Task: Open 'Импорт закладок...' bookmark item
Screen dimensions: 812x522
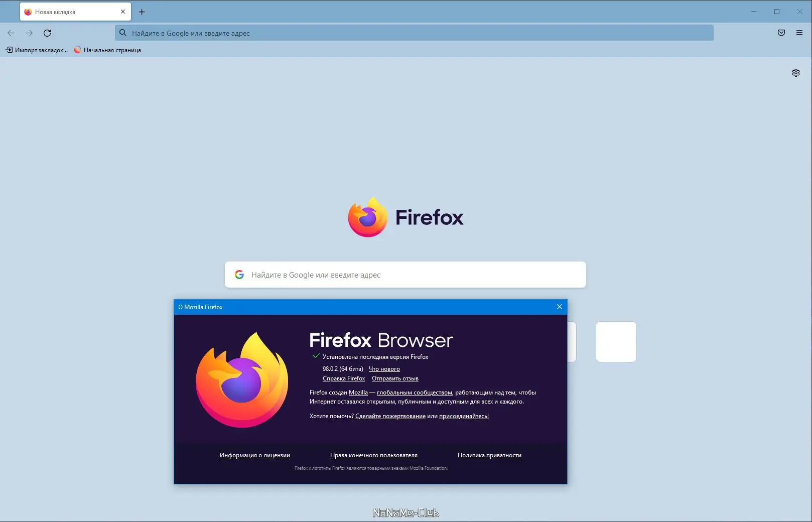Action: (37, 50)
